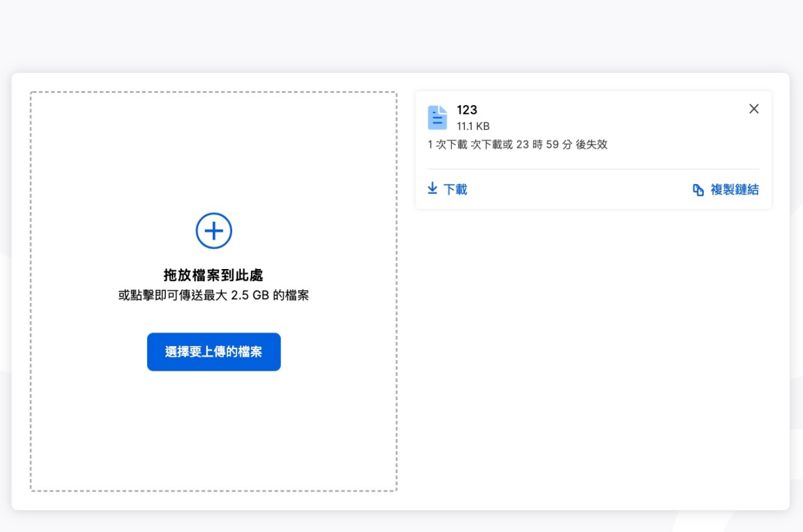Viewport: 803px width, 532px height.
Task: Remove file 123 with the X icon
Action: pyautogui.click(x=753, y=109)
